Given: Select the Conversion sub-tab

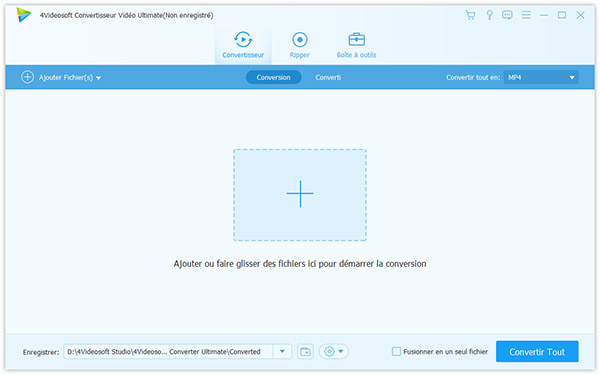Looking at the screenshot, I should [273, 77].
